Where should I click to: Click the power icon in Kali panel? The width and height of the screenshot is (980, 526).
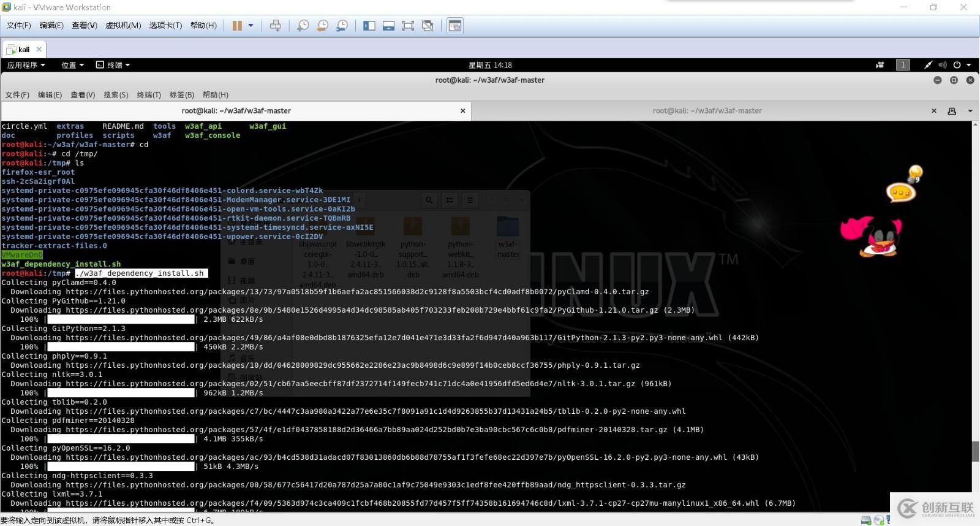coord(957,65)
